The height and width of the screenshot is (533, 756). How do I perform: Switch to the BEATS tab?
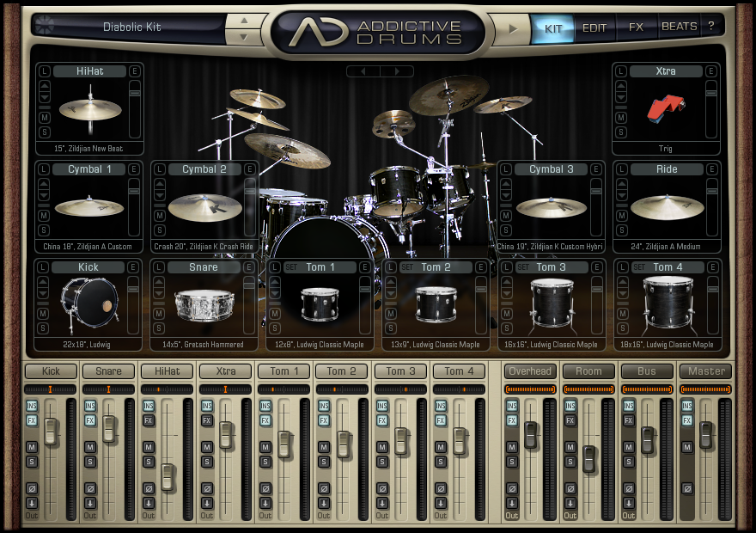679,27
